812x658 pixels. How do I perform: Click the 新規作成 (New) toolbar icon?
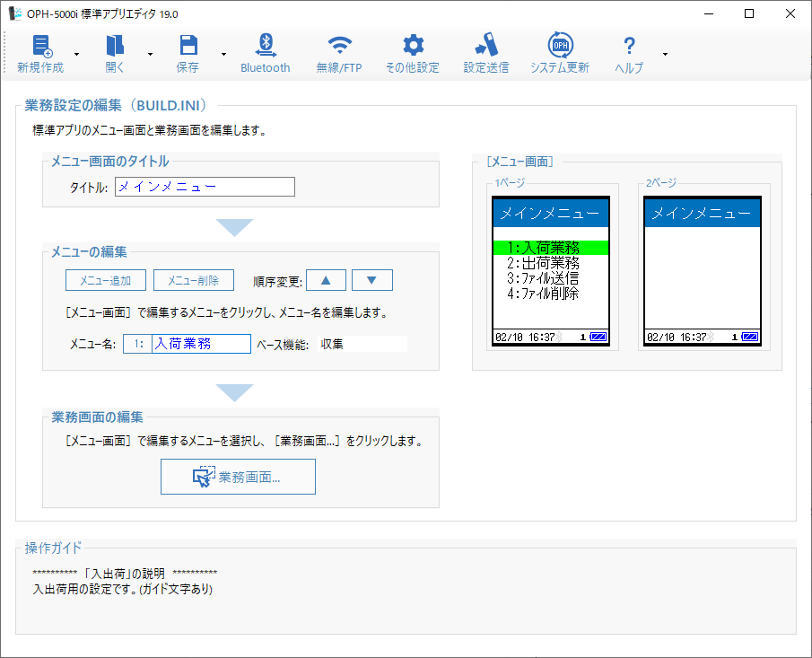click(41, 47)
